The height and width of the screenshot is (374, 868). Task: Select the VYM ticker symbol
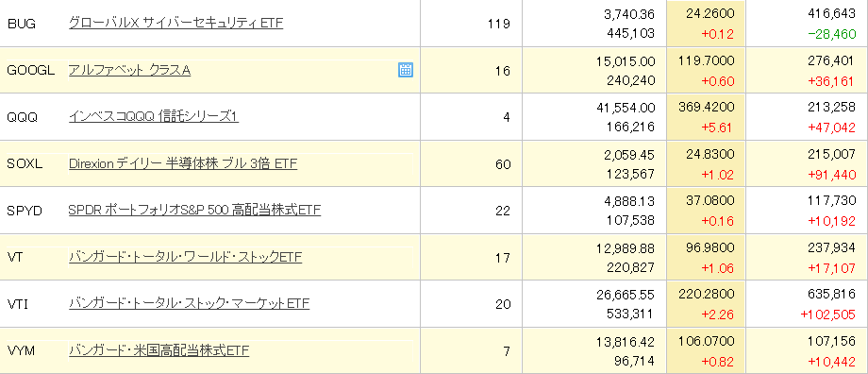tap(21, 350)
